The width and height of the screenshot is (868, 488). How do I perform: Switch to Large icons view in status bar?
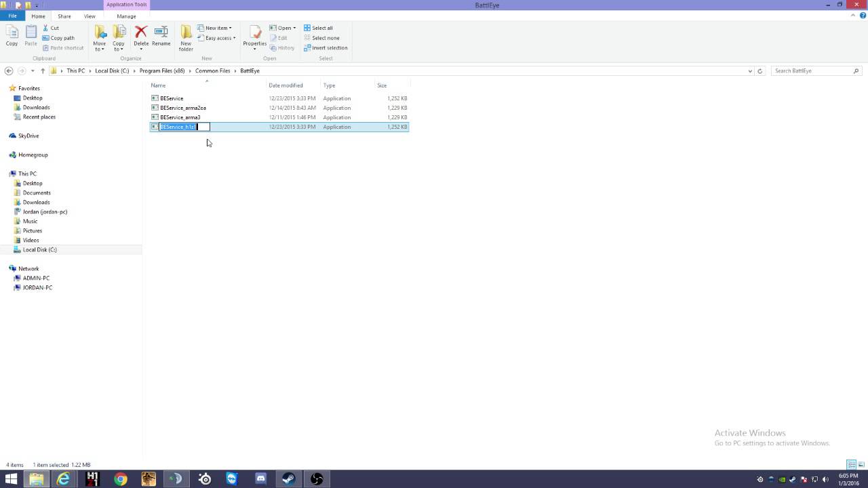point(861,464)
